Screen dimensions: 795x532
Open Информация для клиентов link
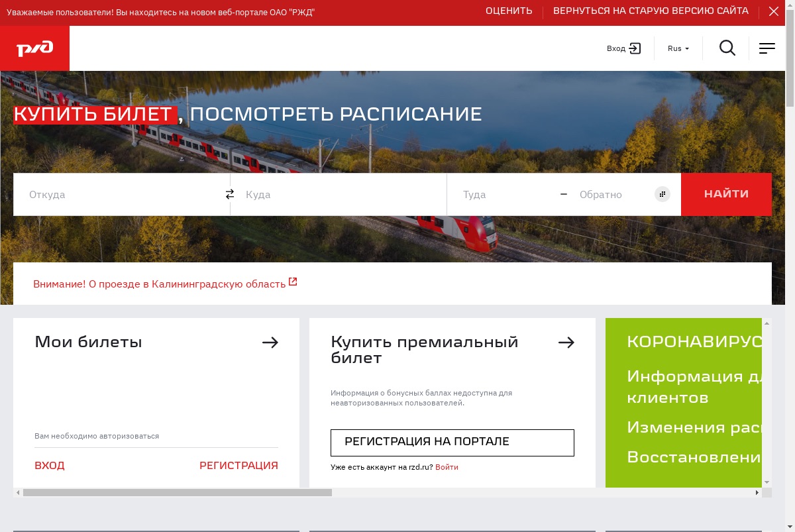point(694,387)
